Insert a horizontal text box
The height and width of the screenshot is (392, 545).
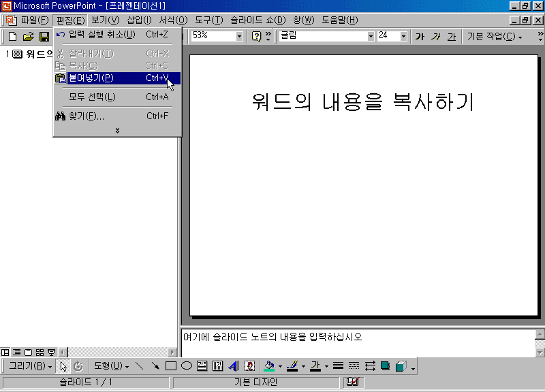coord(202,366)
